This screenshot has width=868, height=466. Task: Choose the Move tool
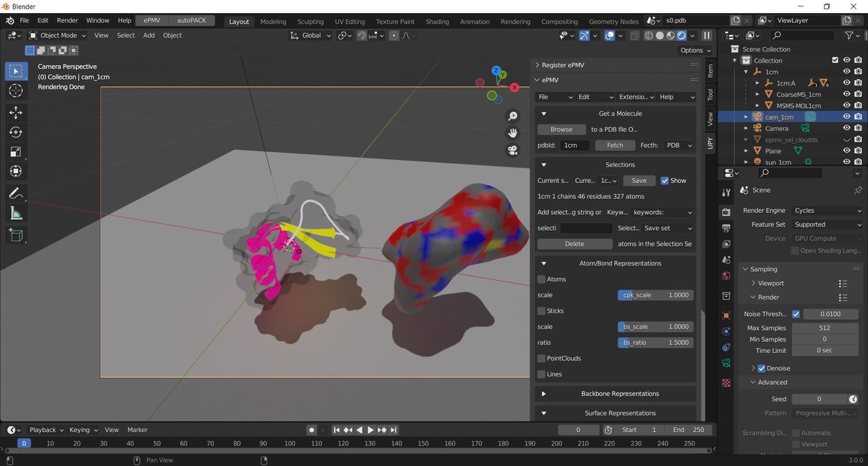point(16,112)
